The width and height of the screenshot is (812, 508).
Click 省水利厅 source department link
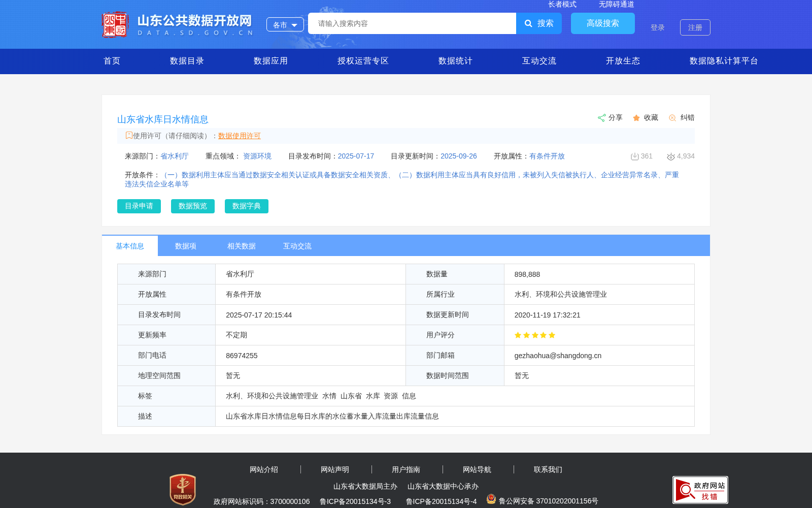175,156
